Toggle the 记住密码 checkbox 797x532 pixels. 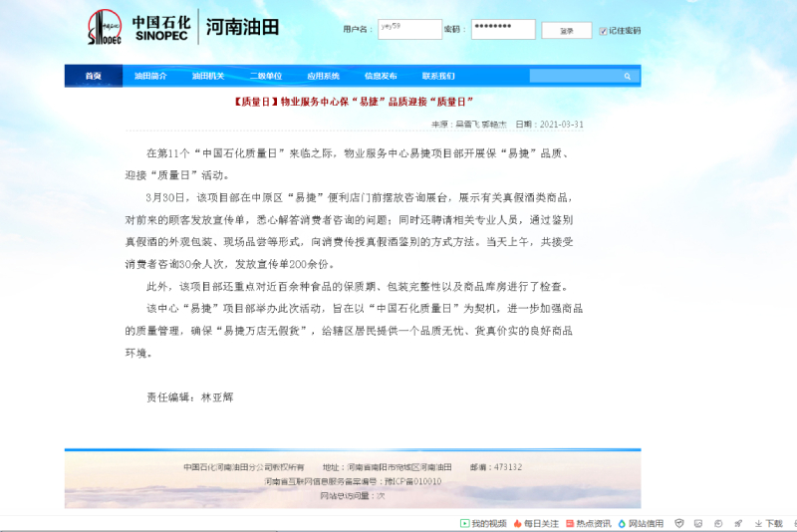click(603, 31)
